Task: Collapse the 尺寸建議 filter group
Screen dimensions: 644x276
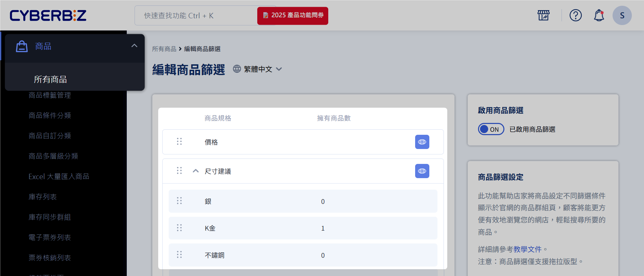Action: (x=195, y=171)
